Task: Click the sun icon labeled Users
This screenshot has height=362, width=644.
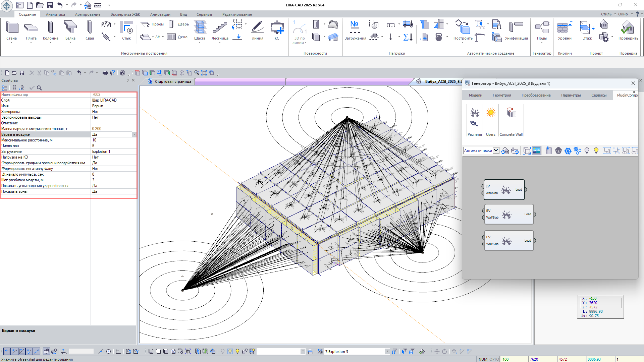Action: (491, 113)
